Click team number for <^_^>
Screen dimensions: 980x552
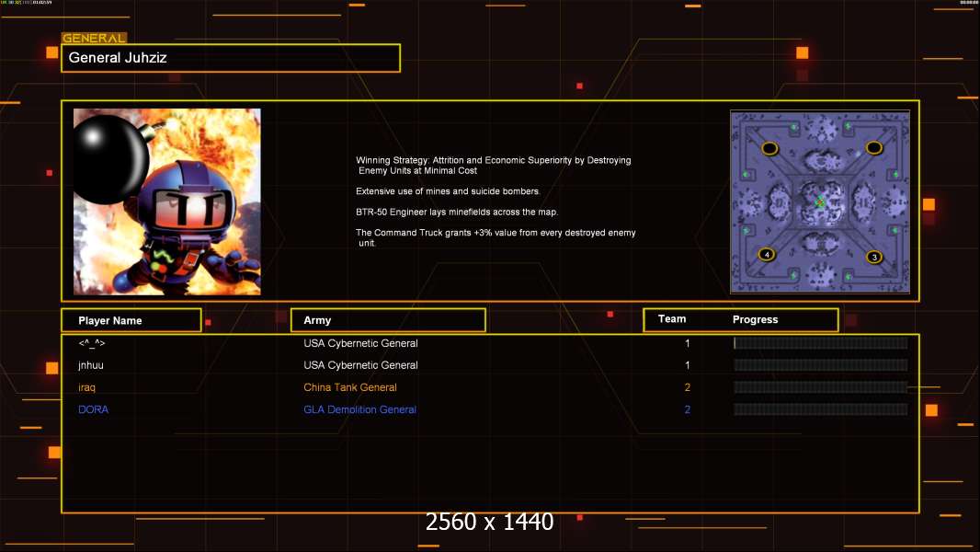point(688,343)
